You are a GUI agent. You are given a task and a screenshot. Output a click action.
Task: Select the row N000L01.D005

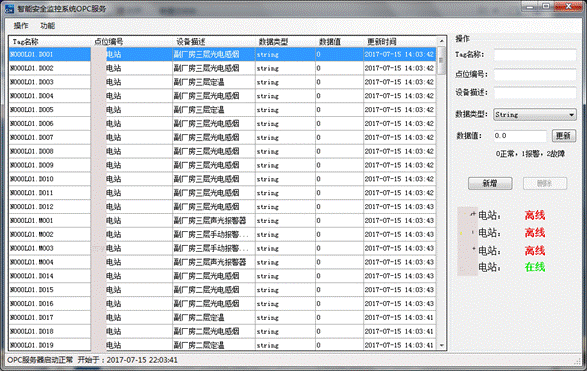pyautogui.click(x=222, y=110)
